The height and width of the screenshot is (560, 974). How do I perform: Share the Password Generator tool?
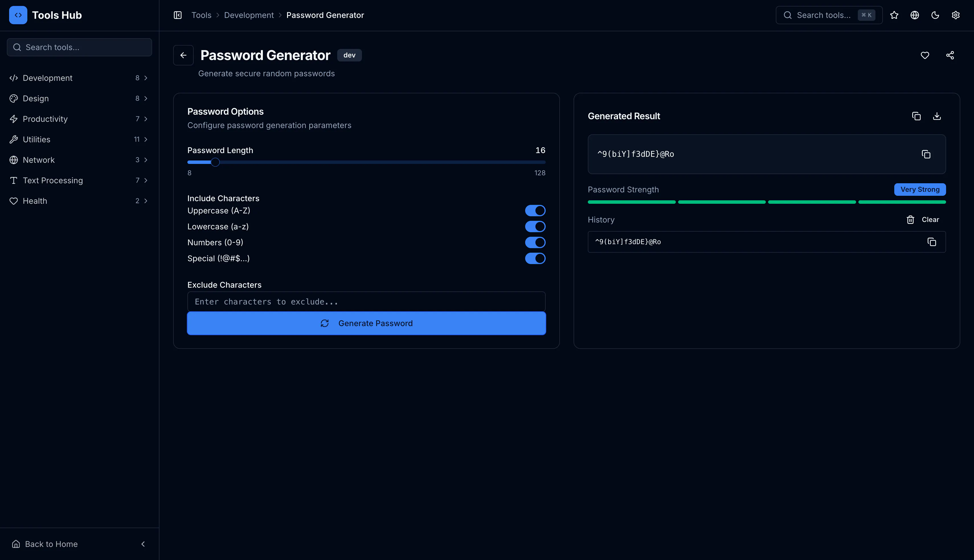click(x=950, y=55)
